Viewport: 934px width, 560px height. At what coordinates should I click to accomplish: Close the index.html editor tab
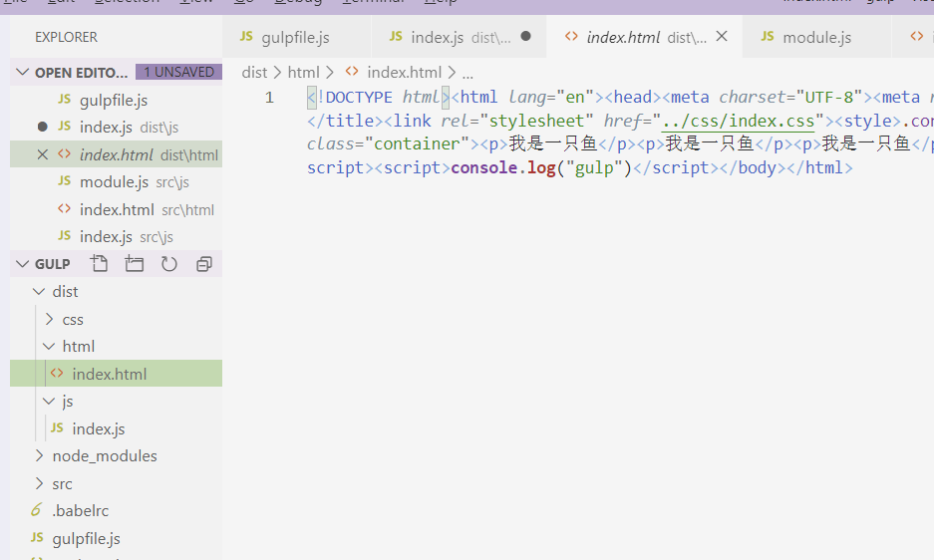(x=722, y=36)
